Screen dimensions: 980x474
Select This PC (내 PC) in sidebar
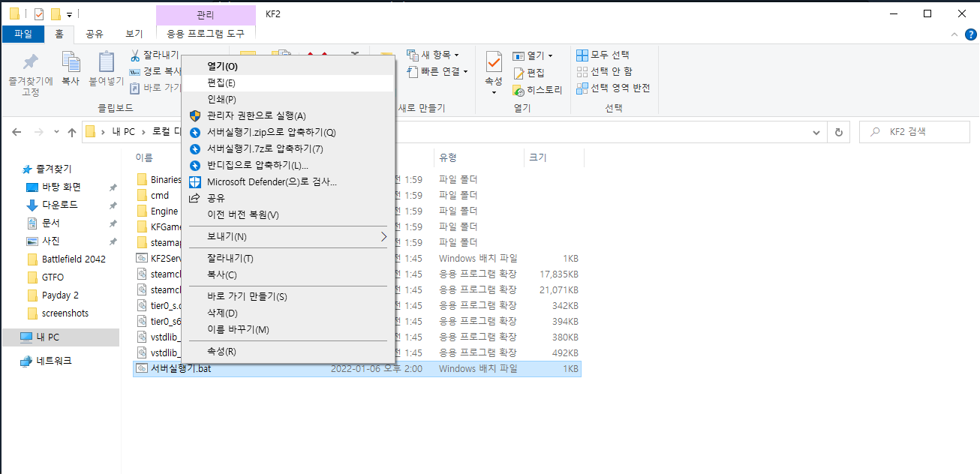pyautogui.click(x=60, y=337)
